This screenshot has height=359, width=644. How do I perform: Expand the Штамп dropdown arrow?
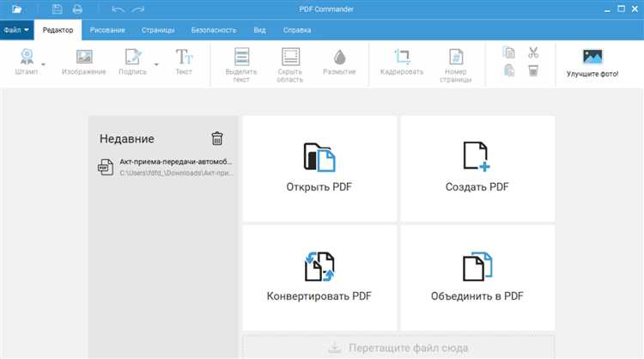tap(43, 64)
